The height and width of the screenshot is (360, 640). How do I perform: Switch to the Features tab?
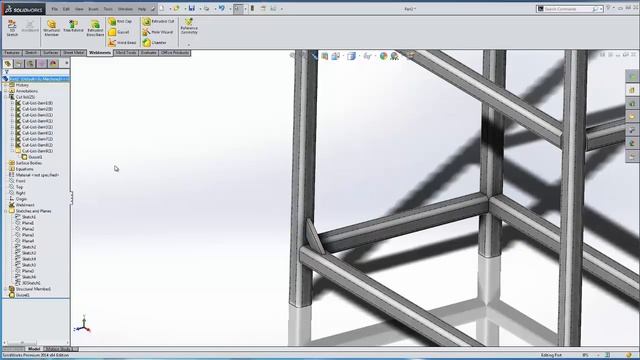12,53
